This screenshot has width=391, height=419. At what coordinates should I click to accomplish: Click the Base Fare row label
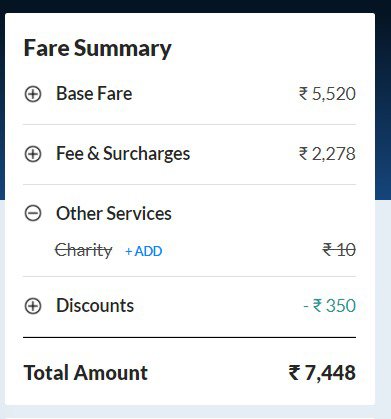[x=94, y=93]
